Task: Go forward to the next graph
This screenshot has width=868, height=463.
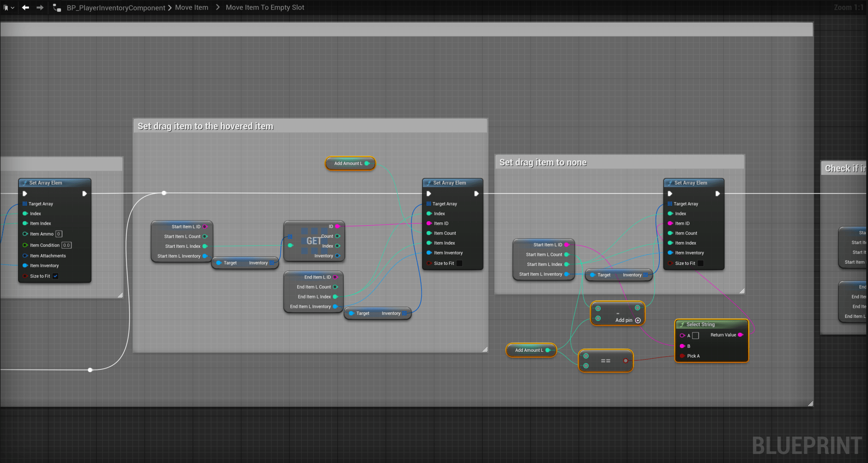Action: 40,8
